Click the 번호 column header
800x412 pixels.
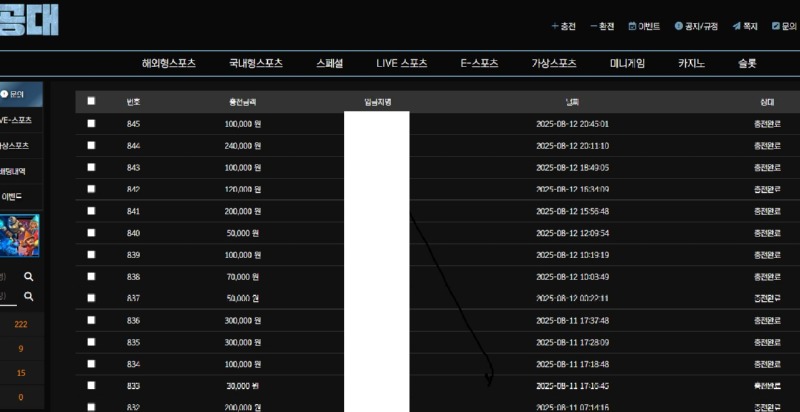click(x=133, y=101)
